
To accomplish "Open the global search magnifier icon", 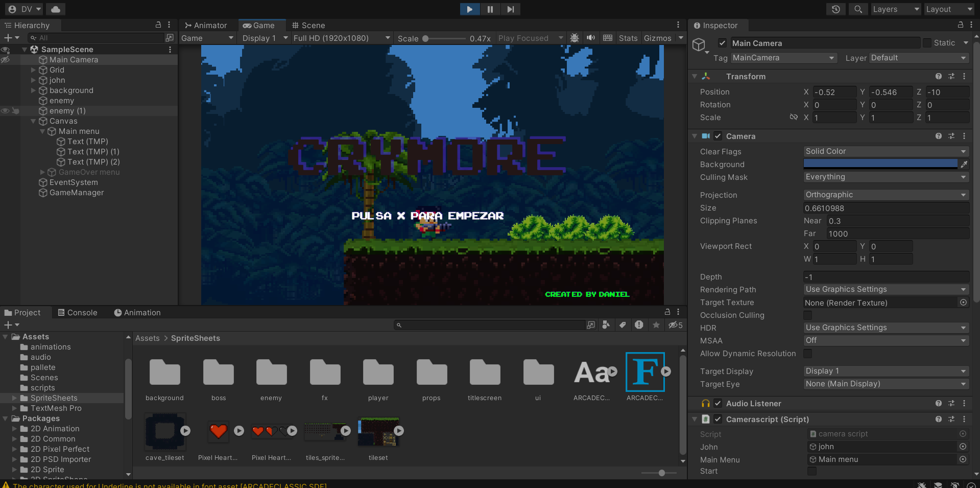I will pyautogui.click(x=858, y=9).
